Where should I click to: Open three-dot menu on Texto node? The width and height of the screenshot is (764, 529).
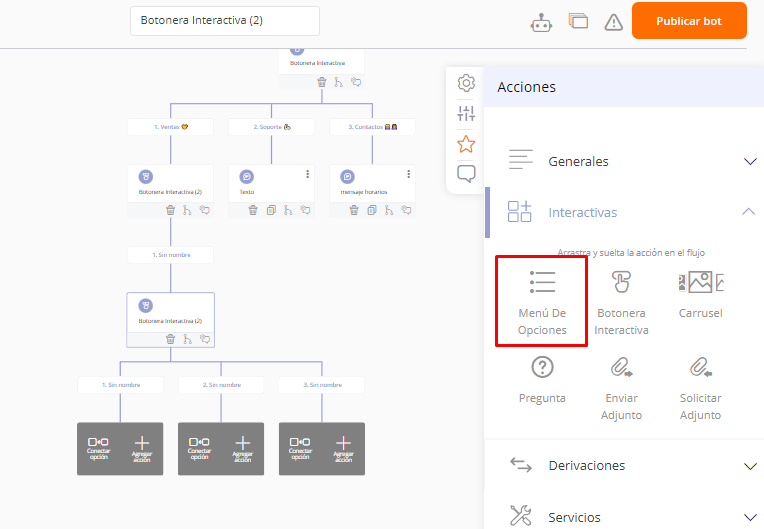[307, 174]
